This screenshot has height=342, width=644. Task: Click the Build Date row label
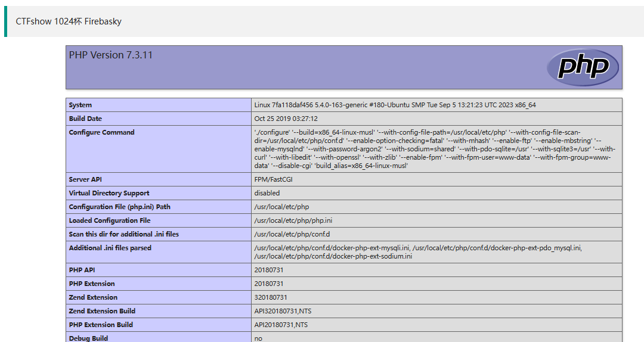coord(85,119)
